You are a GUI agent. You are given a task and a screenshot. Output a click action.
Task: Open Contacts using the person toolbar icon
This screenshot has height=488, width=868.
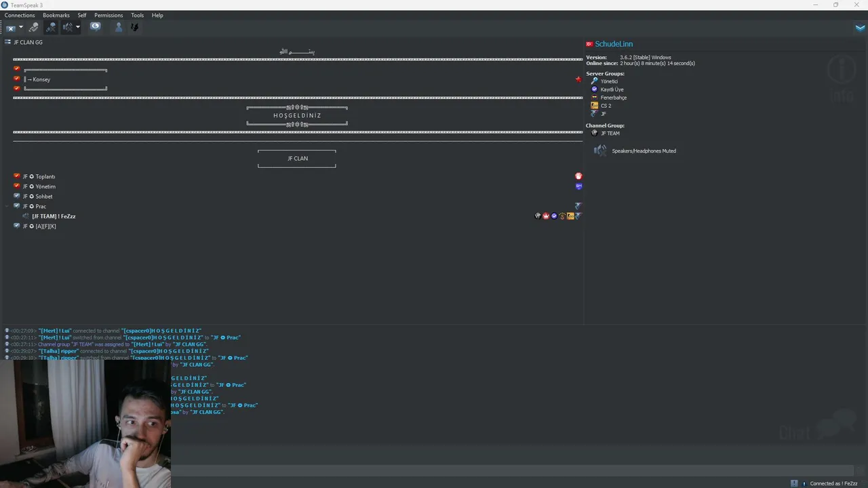coord(119,28)
